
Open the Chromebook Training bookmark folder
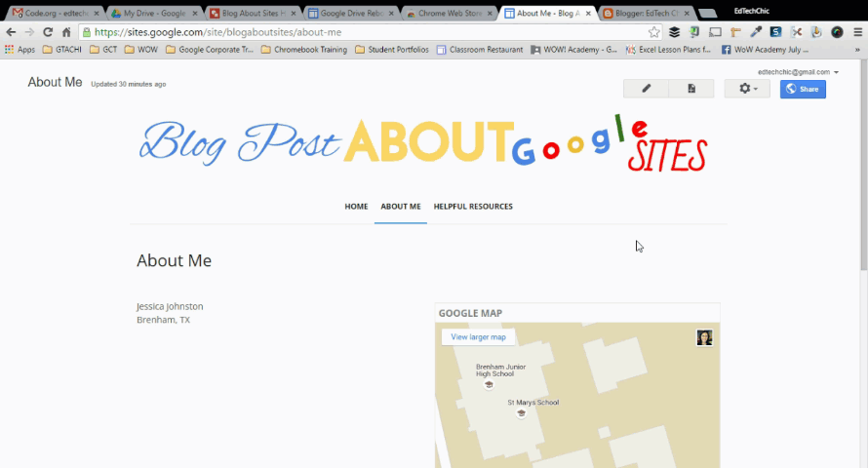pos(304,50)
